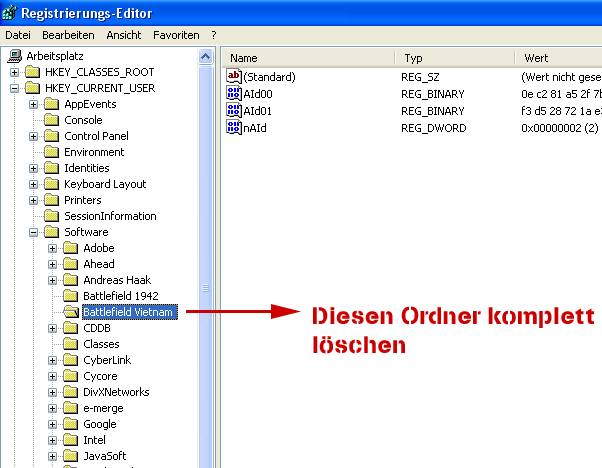This screenshot has width=602, height=468.
Task: Select the Console key label
Action: point(83,120)
